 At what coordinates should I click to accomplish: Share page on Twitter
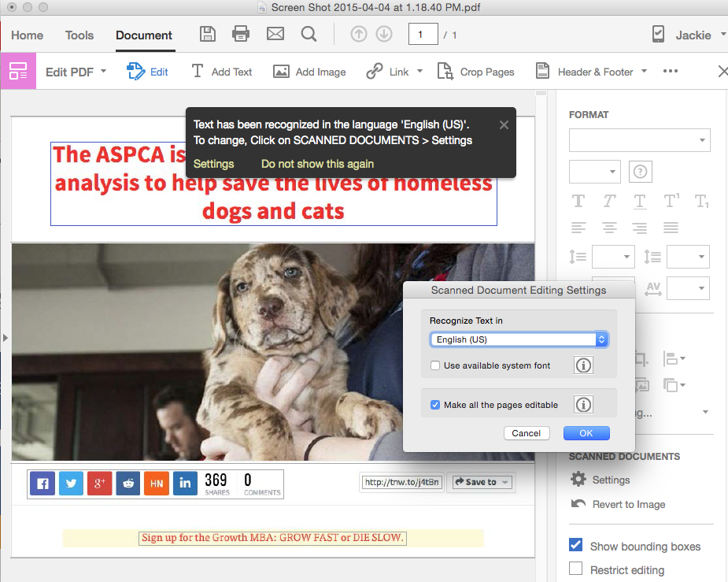[71, 483]
